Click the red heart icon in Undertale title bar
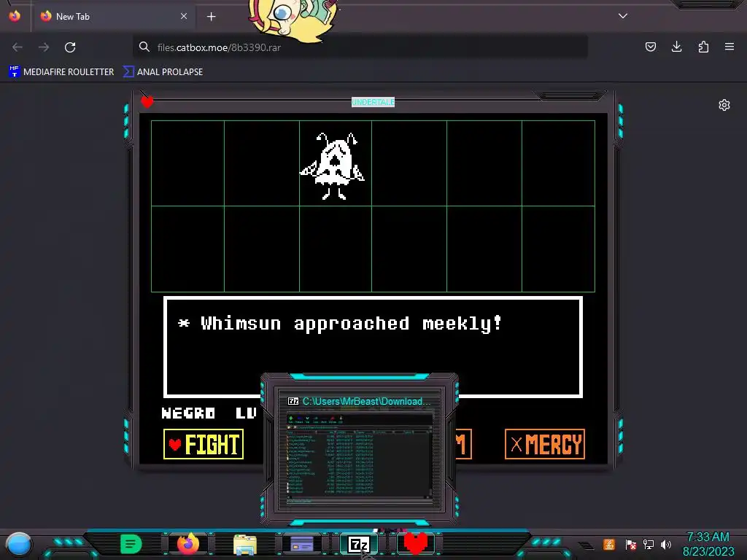The height and width of the screenshot is (560, 747). [147, 101]
